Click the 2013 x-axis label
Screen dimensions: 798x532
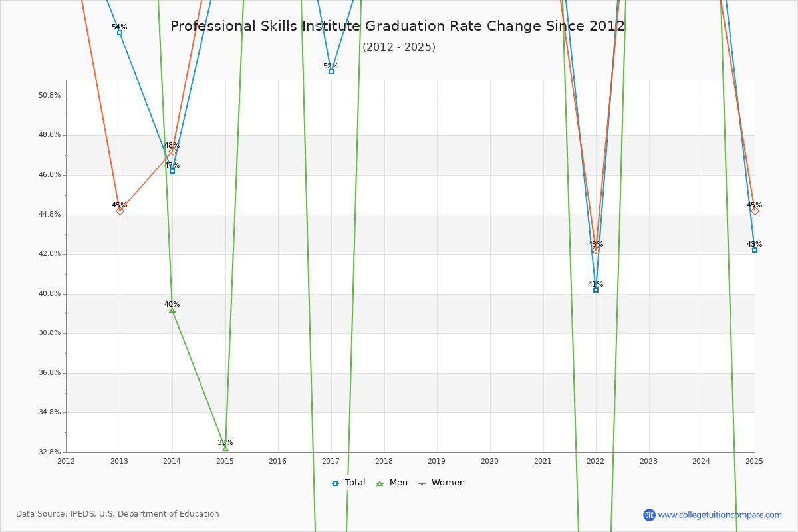click(120, 461)
